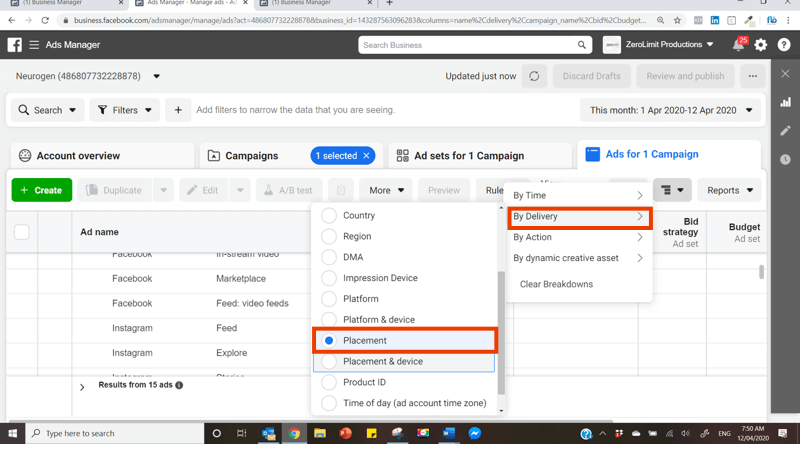The height and width of the screenshot is (450, 800).
Task: Open PowerPoint from the taskbar
Action: [x=346, y=434]
